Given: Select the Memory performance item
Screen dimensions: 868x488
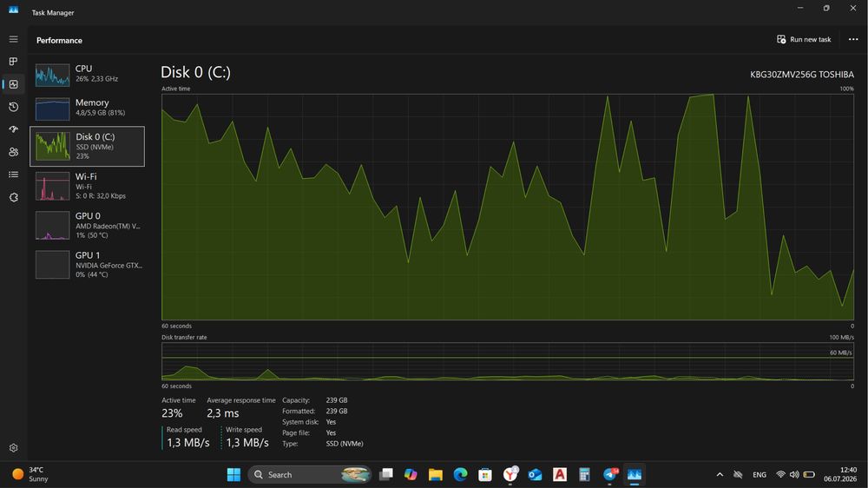Looking at the screenshot, I should coord(88,109).
